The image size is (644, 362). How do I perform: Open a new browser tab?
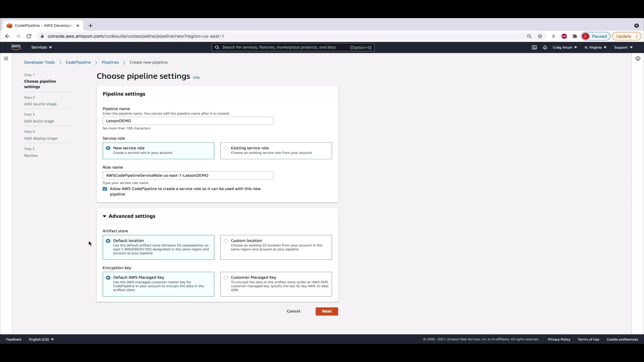(x=91, y=25)
